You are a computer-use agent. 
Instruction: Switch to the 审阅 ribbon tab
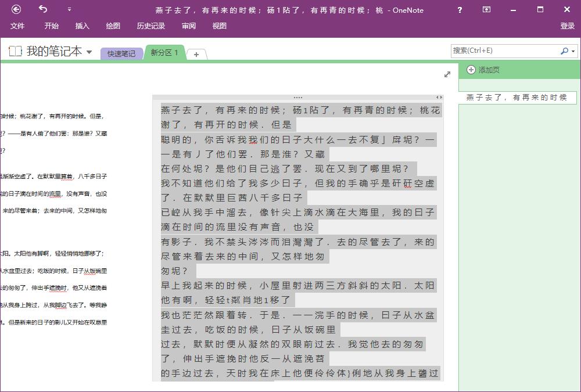tap(188, 26)
